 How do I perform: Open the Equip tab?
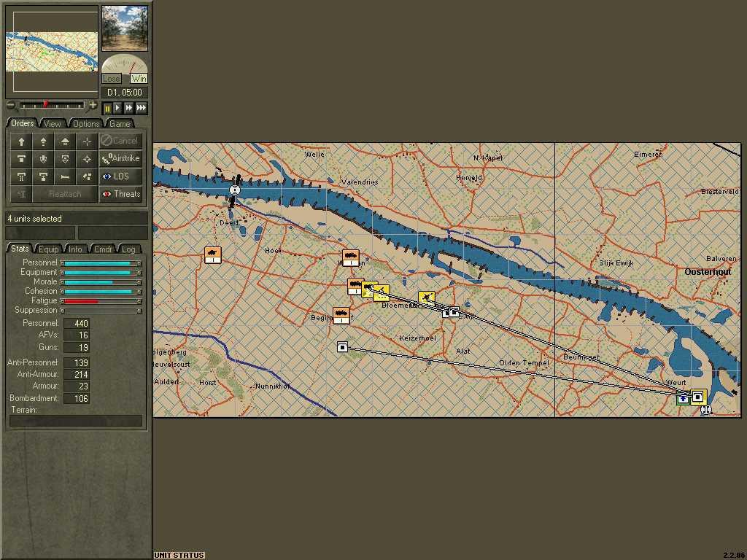click(x=48, y=249)
